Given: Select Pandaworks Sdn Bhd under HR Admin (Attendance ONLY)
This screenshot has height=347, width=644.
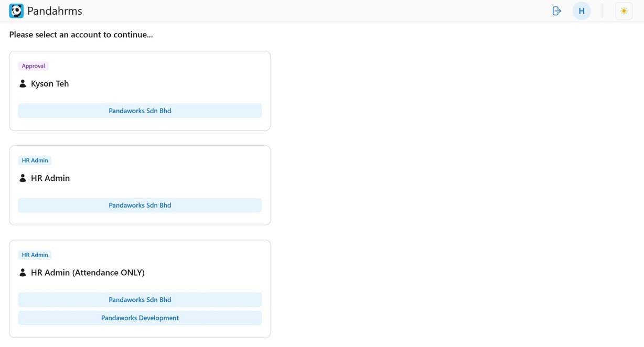Looking at the screenshot, I should 139,300.
